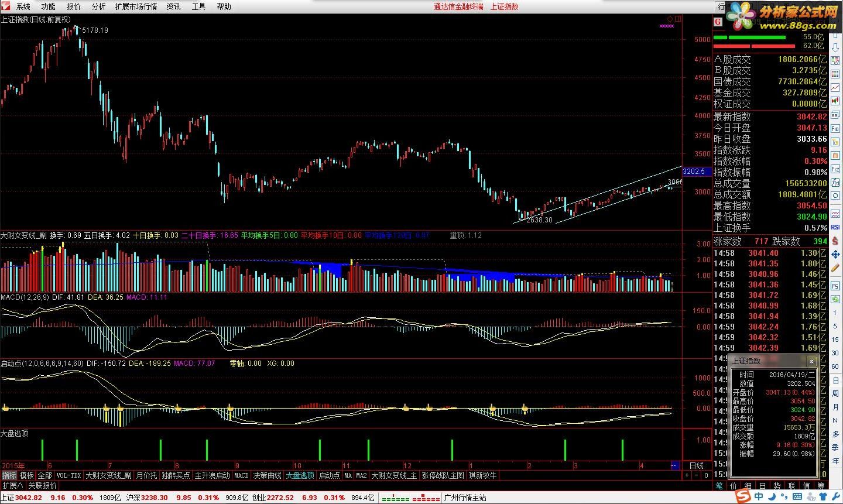
Task: Select the candlestick K-line chart icon
Action: point(835,101)
